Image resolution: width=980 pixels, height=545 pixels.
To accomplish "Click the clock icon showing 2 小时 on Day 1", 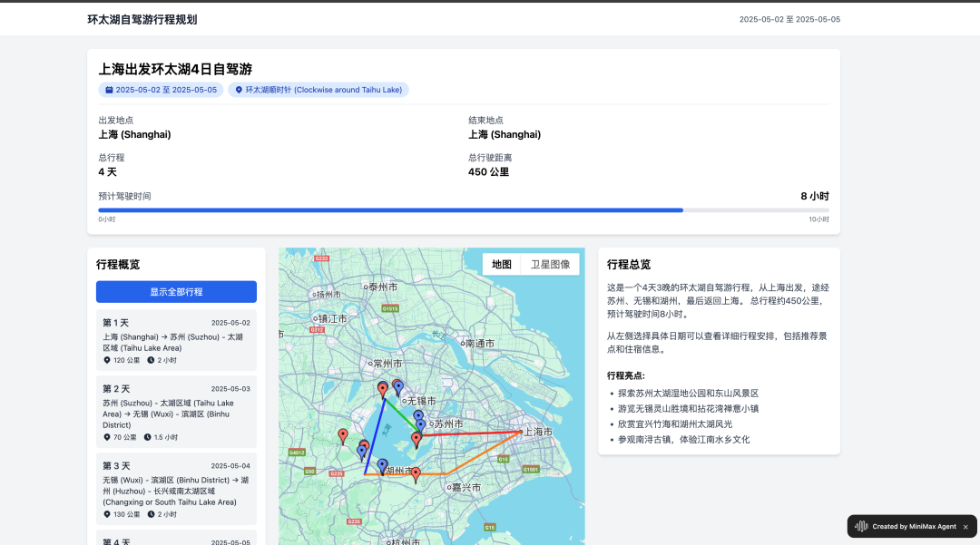I will 151,360.
